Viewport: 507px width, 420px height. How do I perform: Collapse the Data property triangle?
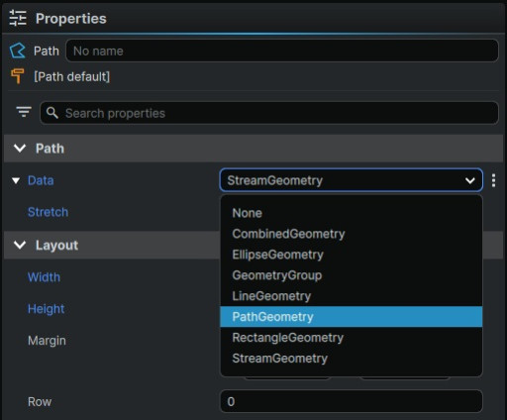[16, 180]
